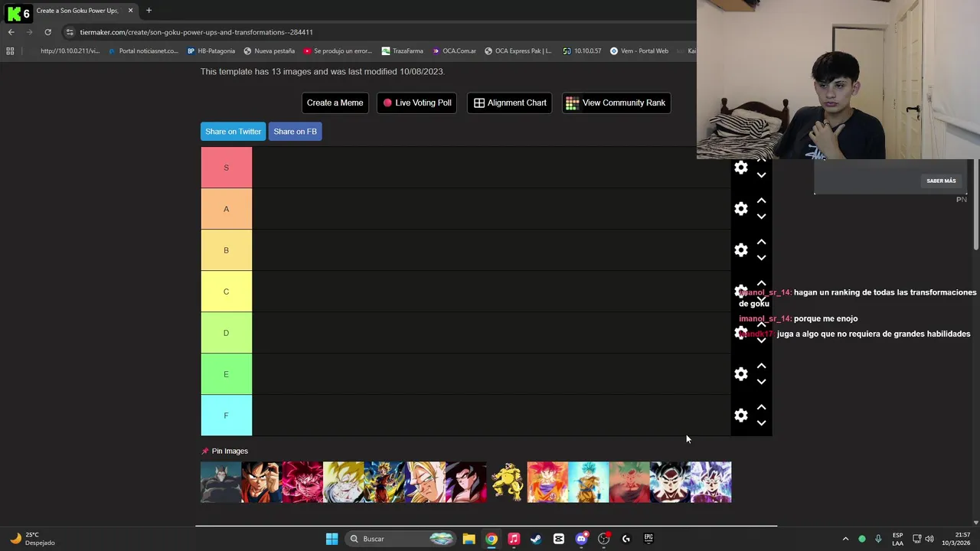Open the bookmarks apps grid icon
Image resolution: width=980 pixels, height=551 pixels.
point(10,51)
